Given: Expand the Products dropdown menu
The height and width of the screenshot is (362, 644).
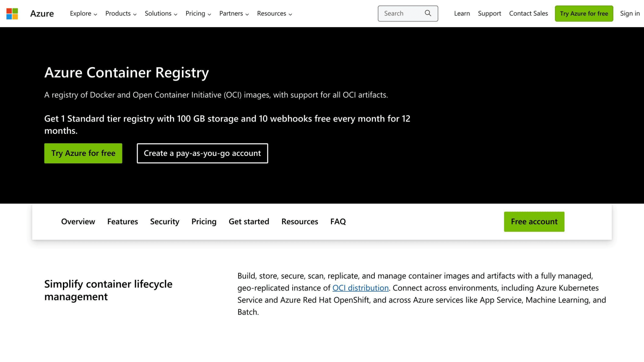Looking at the screenshot, I should (x=121, y=13).
